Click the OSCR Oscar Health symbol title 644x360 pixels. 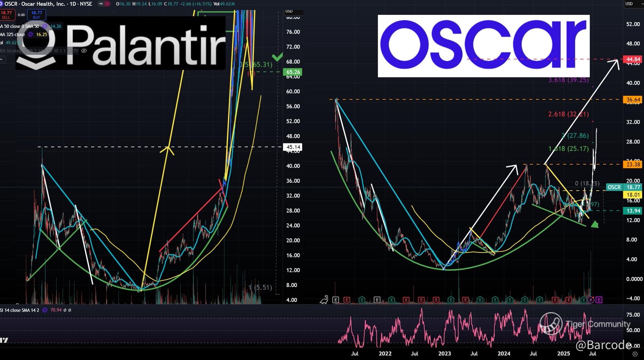pos(48,4)
